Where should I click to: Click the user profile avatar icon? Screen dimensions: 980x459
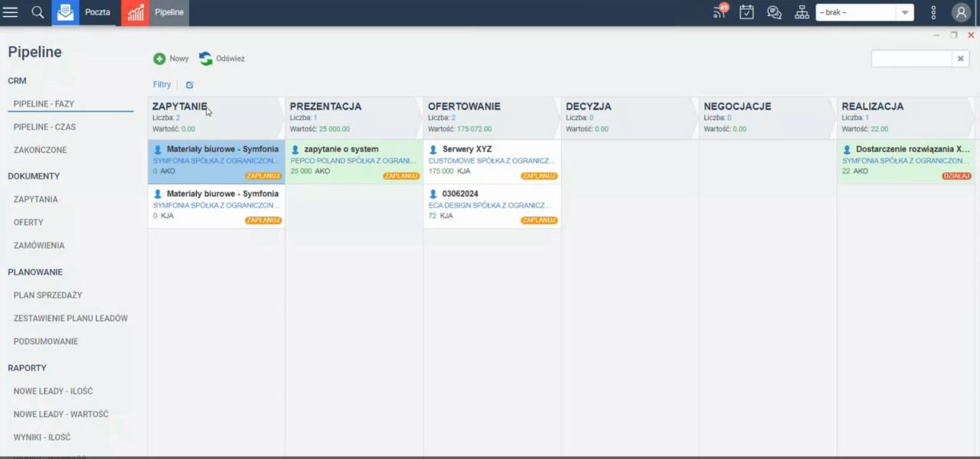960,12
